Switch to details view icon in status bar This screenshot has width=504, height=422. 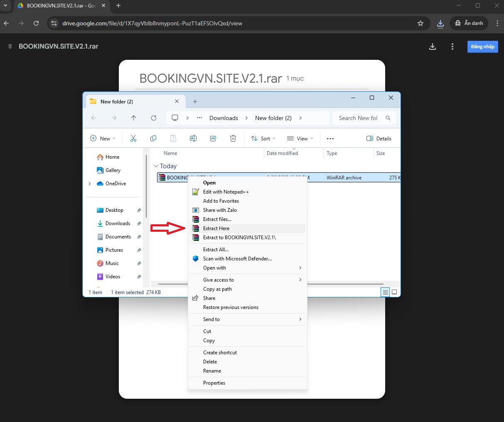pos(386,292)
